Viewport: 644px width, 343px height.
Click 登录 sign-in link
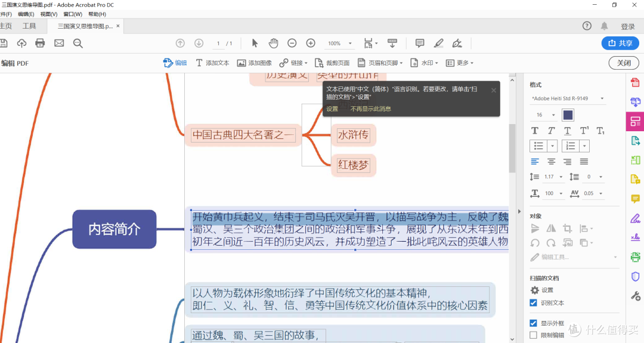pyautogui.click(x=627, y=27)
